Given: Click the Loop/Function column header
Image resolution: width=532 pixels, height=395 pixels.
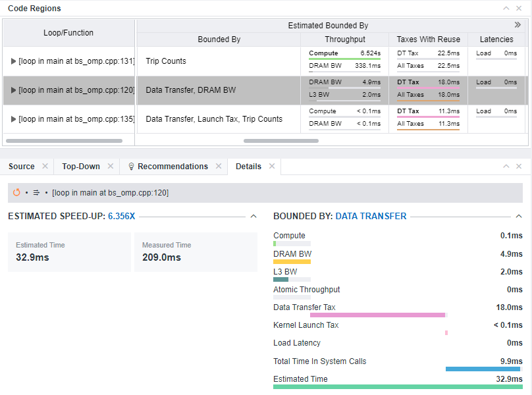Looking at the screenshot, I should (68, 33).
